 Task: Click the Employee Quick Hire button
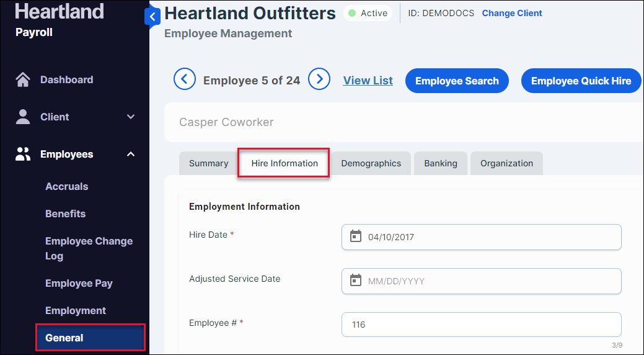point(581,81)
